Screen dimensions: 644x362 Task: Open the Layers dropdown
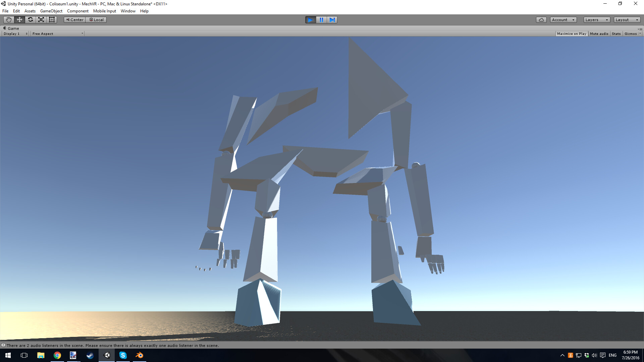596,19
